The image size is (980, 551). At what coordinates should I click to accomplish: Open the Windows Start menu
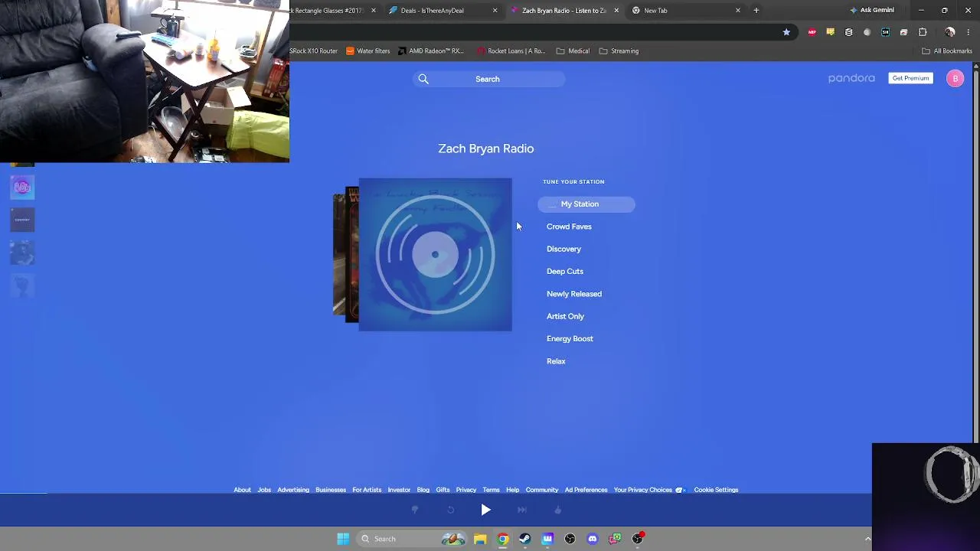click(x=343, y=539)
